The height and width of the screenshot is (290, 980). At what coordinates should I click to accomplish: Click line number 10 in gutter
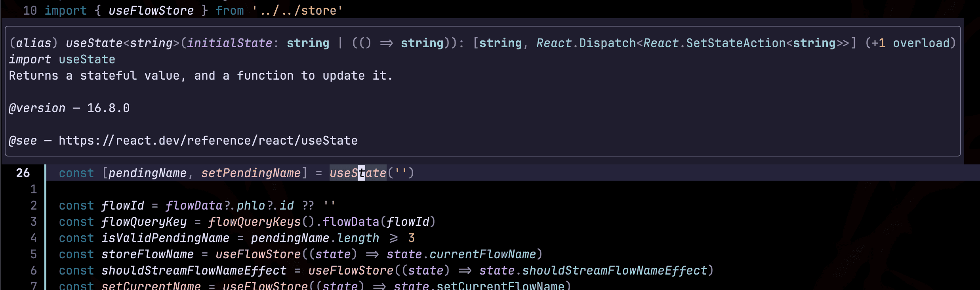coord(30,10)
